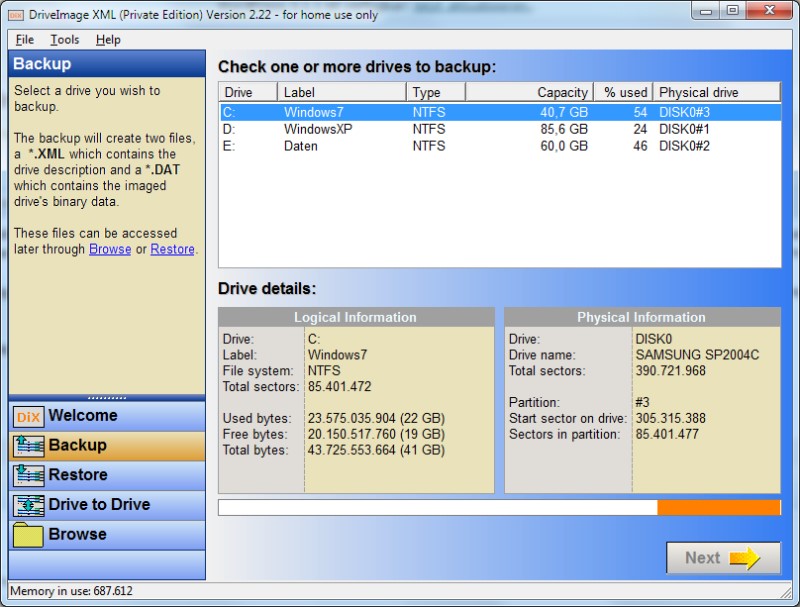Click the Browse folder icon
Viewport: 800px width, 607px height.
pyautogui.click(x=28, y=535)
